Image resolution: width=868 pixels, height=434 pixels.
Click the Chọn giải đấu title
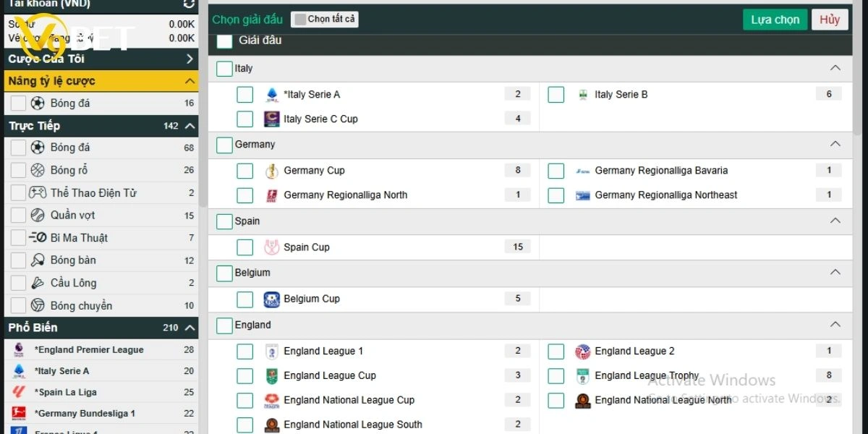pos(246,20)
